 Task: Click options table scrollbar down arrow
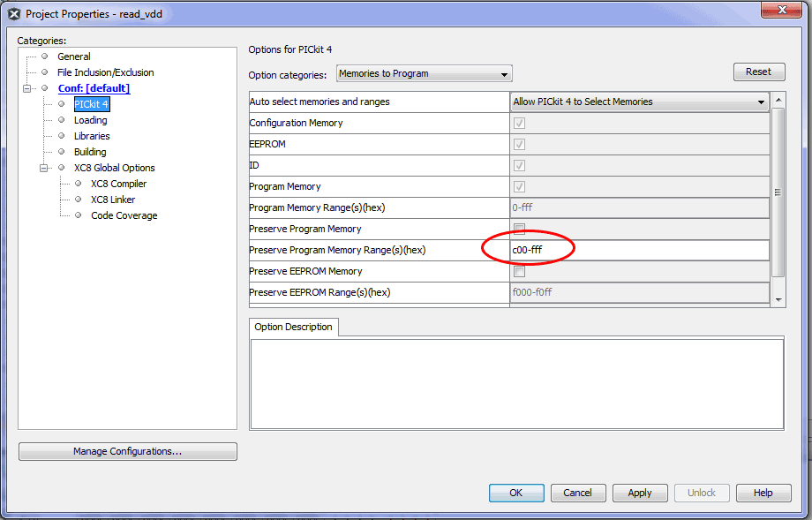(x=778, y=300)
